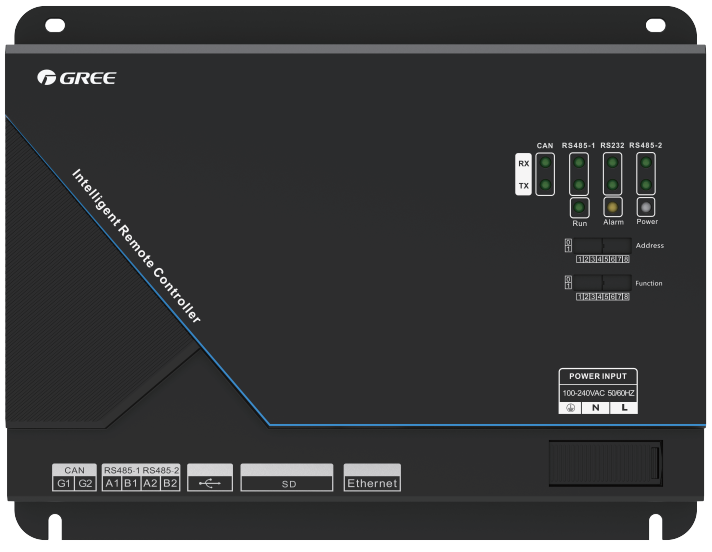
Task: Open the sliding cover at bottom right
Action: (604, 465)
